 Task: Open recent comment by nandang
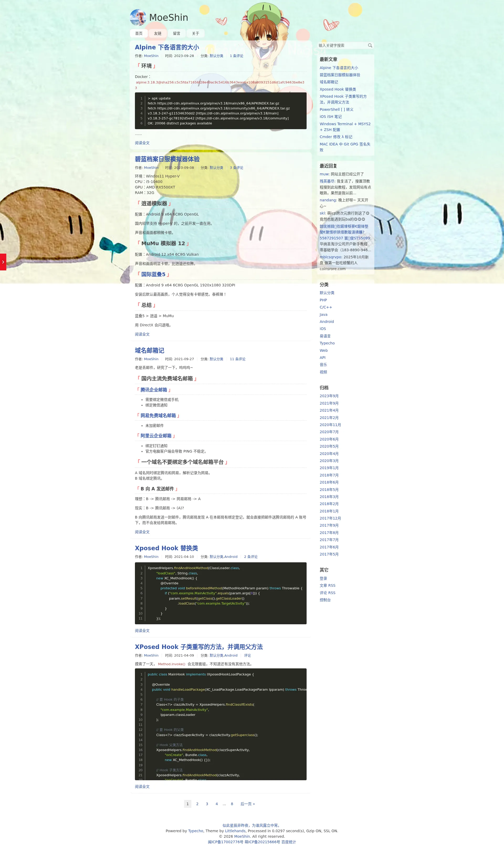click(328, 200)
